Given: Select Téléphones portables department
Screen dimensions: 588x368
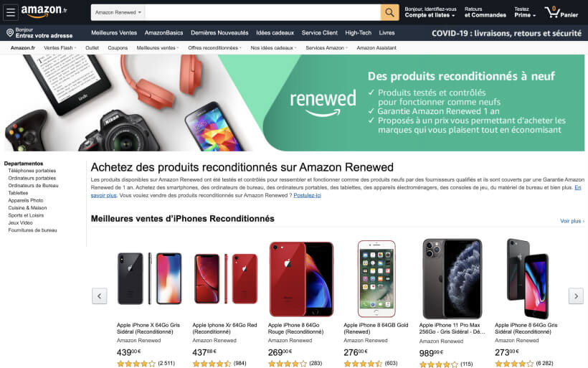Looking at the screenshot, I should 32,171.
